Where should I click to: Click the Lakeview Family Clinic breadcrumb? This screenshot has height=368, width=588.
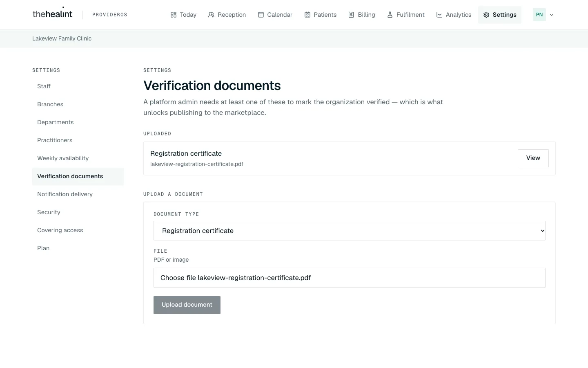tap(62, 38)
